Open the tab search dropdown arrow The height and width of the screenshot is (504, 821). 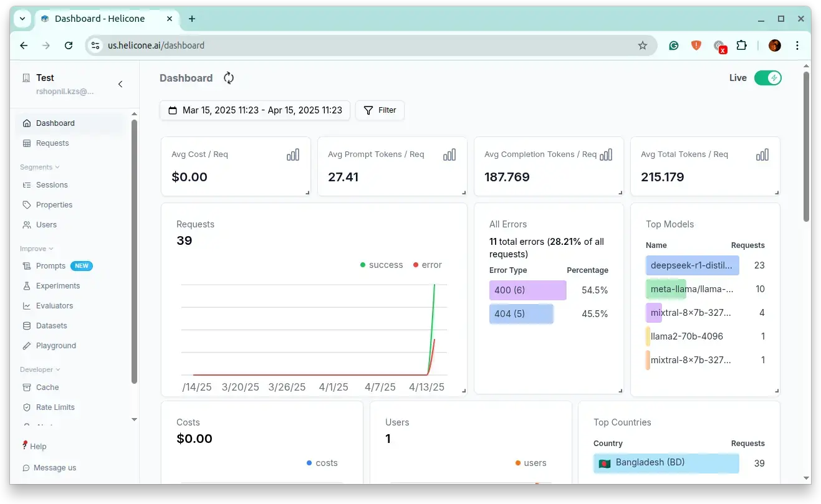coord(22,19)
